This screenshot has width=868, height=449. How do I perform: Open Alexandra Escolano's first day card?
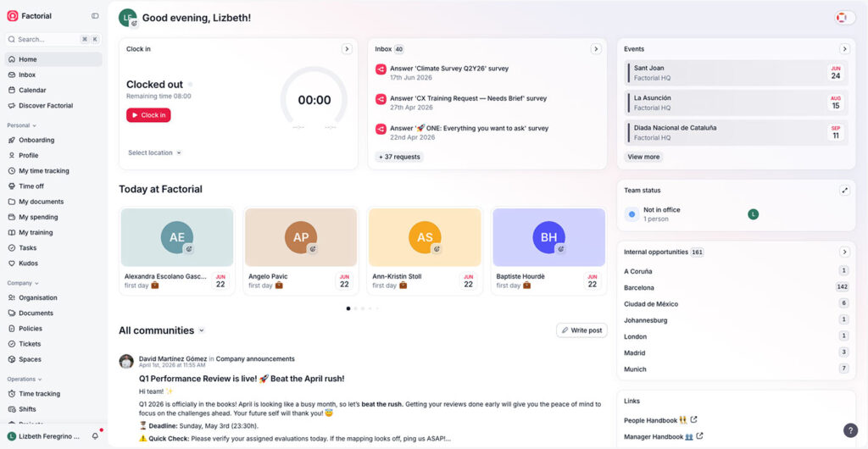[177, 251]
